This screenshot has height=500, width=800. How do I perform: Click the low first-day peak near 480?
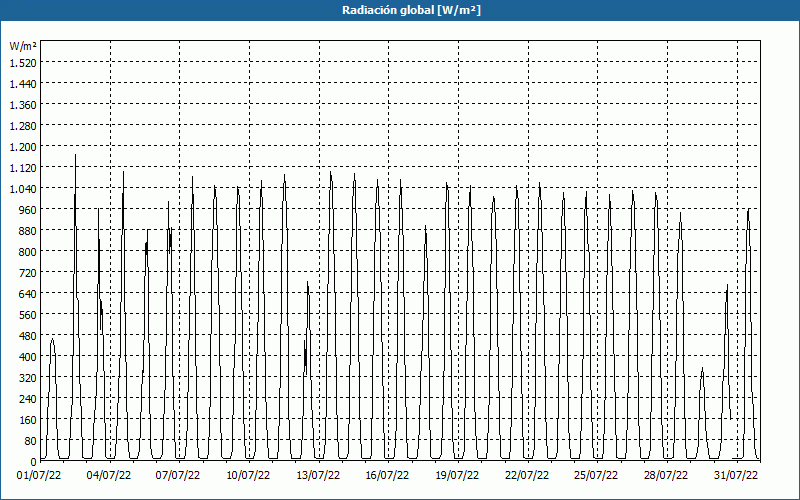click(52, 339)
